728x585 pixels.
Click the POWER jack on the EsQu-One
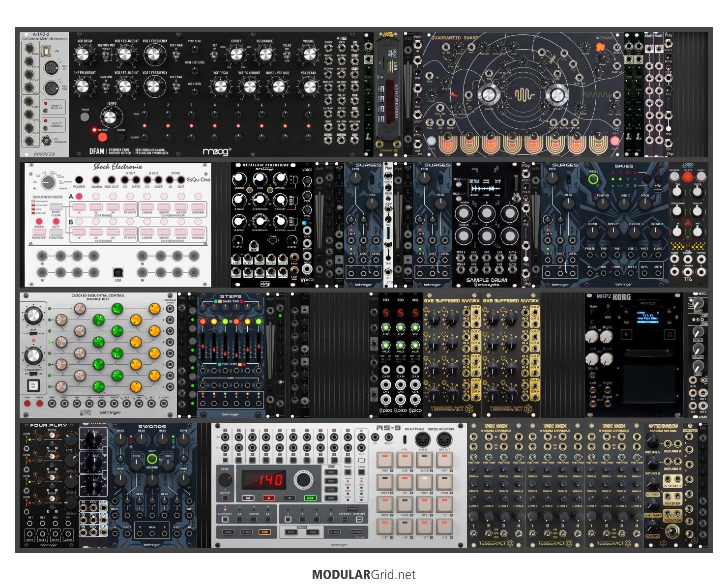(x=79, y=180)
